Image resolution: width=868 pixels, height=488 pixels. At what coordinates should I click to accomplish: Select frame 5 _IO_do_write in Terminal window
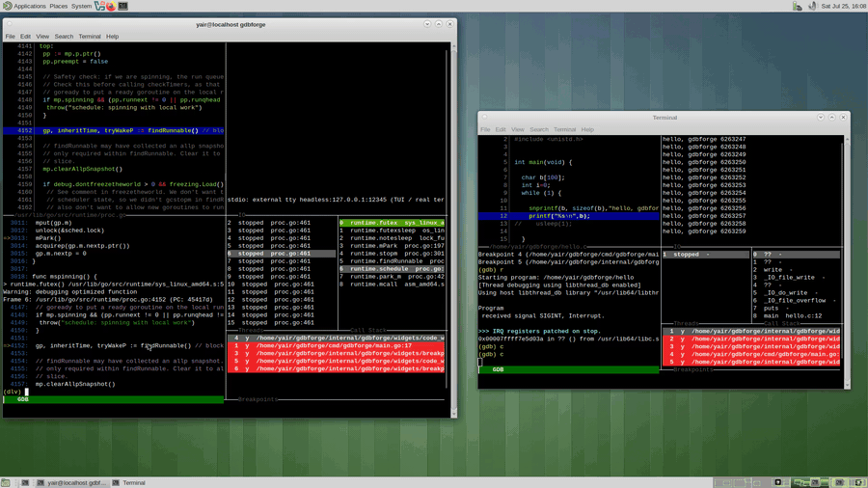click(x=796, y=293)
